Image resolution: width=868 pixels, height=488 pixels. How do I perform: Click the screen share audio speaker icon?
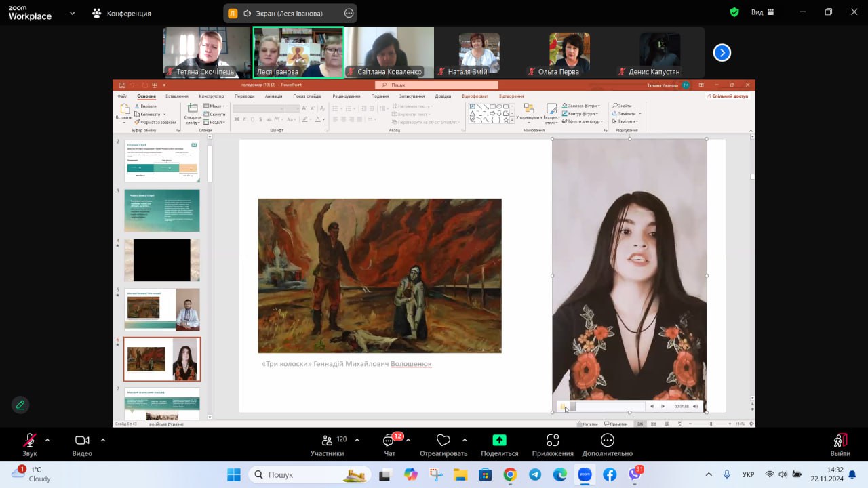pyautogui.click(x=248, y=13)
